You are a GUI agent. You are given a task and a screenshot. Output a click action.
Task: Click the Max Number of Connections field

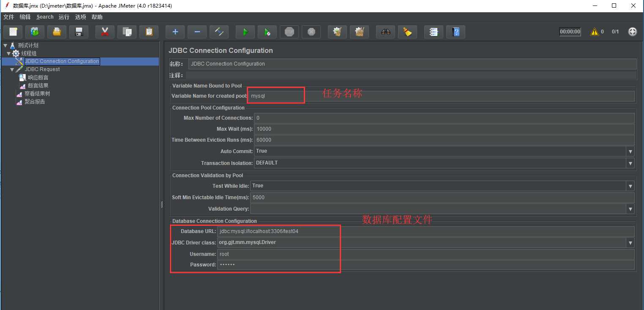(x=444, y=118)
